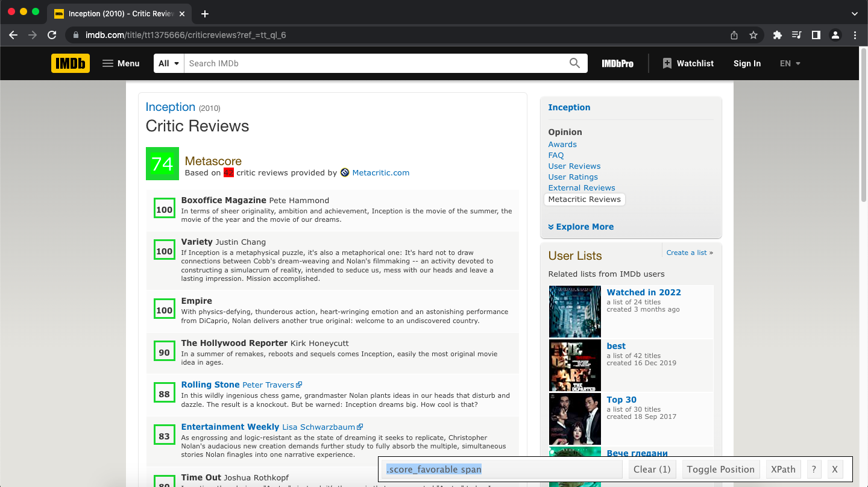The width and height of the screenshot is (868, 487).
Task: Open the Metacritic.com link
Action: pos(381,172)
